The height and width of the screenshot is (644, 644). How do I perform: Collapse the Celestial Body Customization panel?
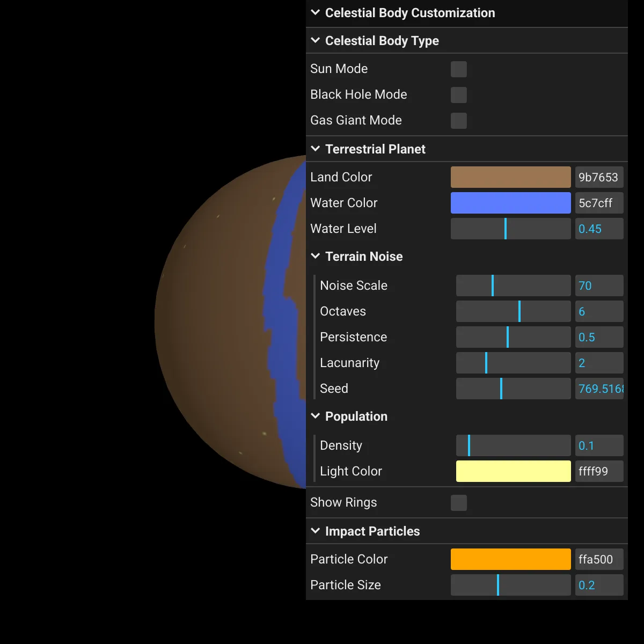pyautogui.click(x=467, y=13)
